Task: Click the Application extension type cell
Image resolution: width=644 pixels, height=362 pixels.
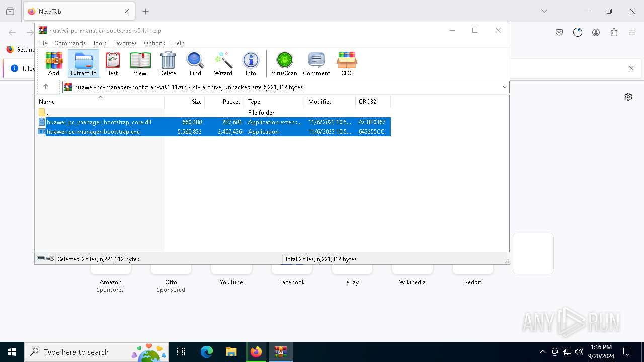Action: tap(275, 122)
